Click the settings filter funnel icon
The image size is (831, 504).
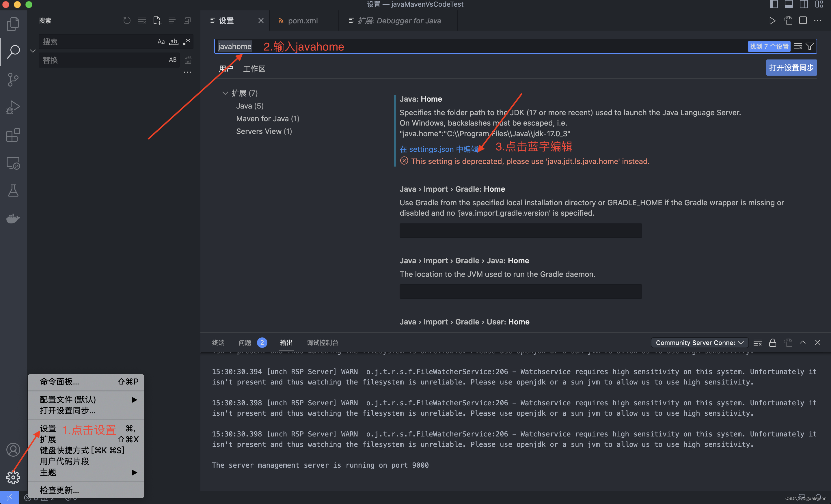coord(810,46)
